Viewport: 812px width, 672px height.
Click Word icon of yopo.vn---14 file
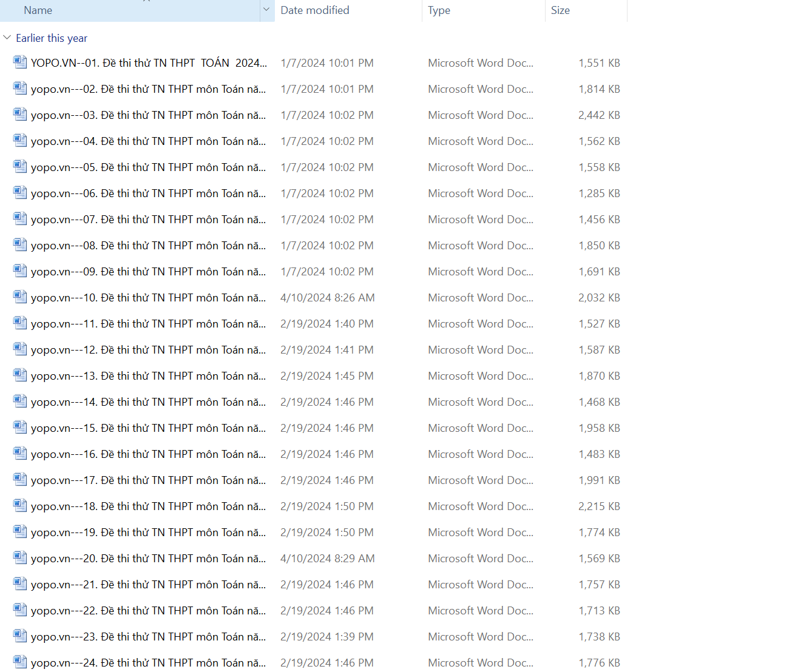[20, 401]
